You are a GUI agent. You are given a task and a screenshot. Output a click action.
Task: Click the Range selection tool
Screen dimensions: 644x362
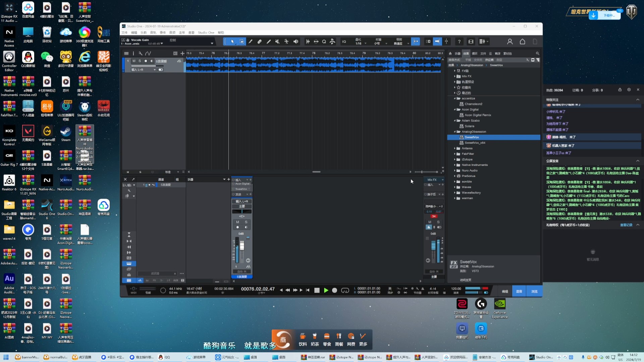241,42
